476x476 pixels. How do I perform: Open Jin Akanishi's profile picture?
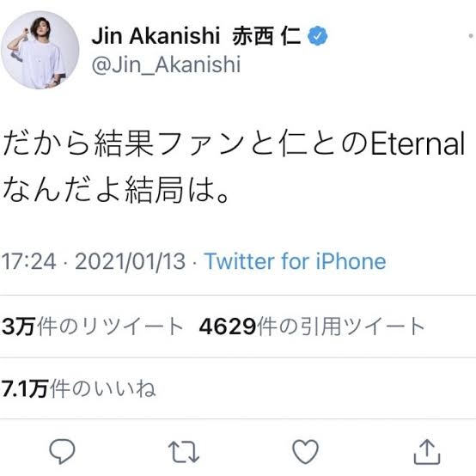click(x=40, y=50)
